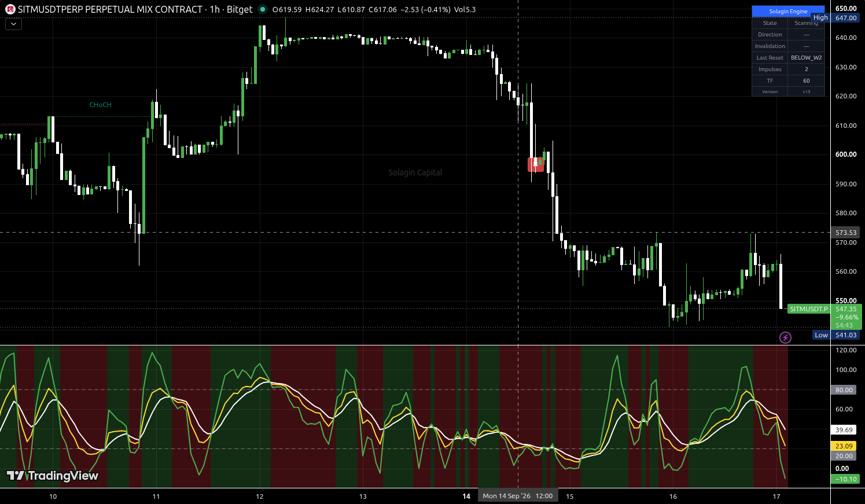Click the 600.00 price scale label
865x504 pixels.
click(x=846, y=154)
